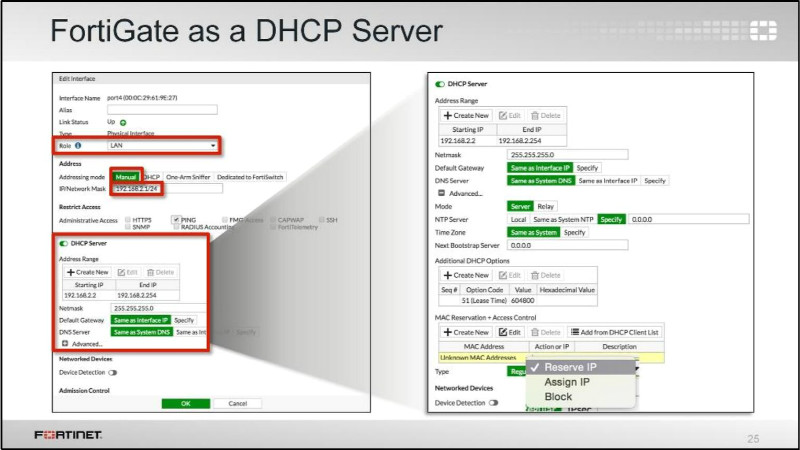Click left panel Netmask field
Viewport: 800px width, 450px height.
coord(158,308)
